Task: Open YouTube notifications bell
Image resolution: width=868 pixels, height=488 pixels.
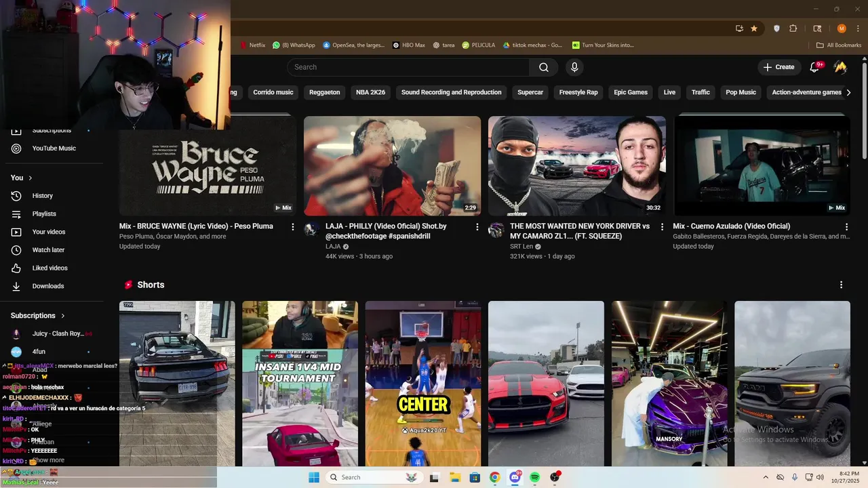Action: pyautogui.click(x=815, y=67)
